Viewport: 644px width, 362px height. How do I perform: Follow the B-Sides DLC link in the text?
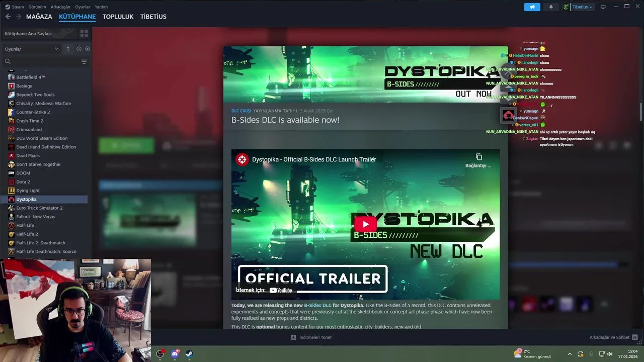click(x=317, y=305)
